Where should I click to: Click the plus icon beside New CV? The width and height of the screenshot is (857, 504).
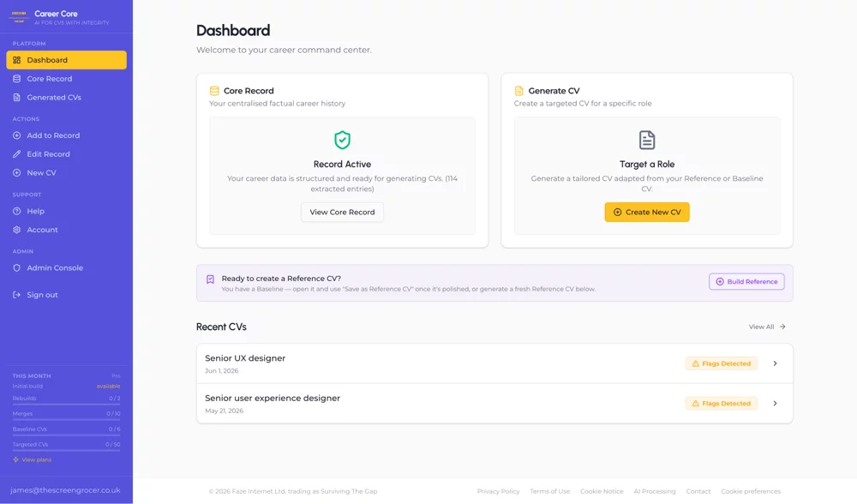tap(17, 173)
